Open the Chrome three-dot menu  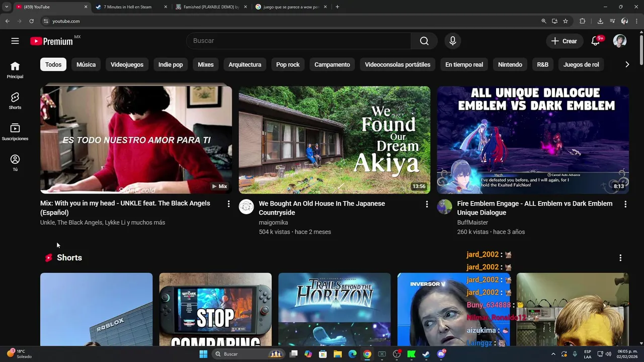click(637, 21)
